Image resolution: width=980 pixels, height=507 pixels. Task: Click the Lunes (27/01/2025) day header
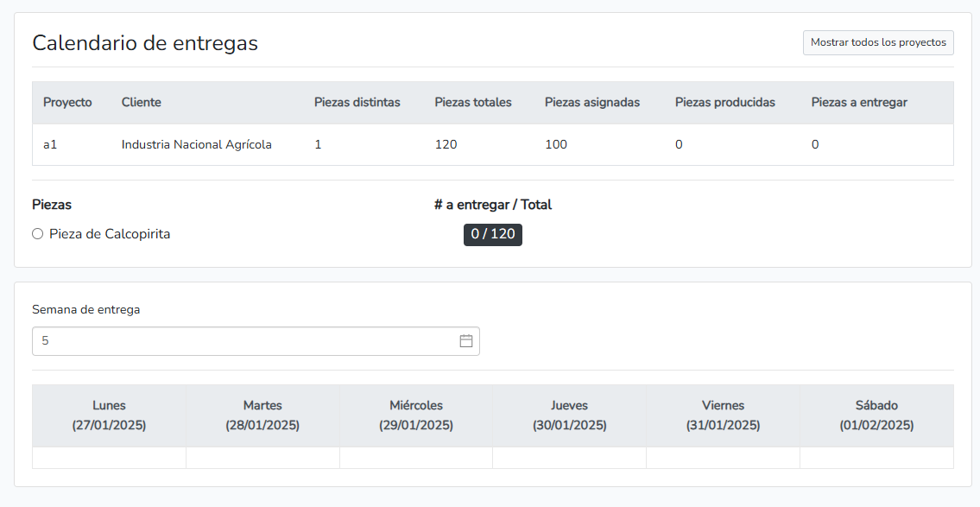coord(109,415)
